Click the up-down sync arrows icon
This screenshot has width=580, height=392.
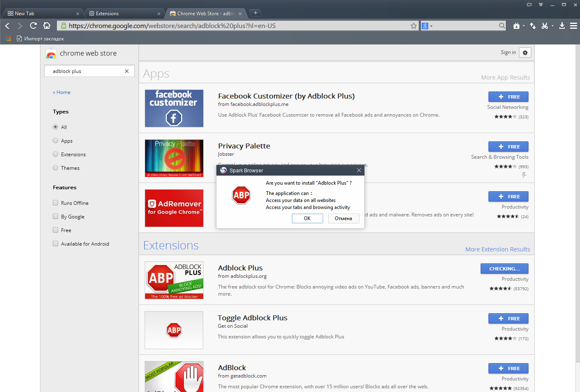(x=533, y=26)
